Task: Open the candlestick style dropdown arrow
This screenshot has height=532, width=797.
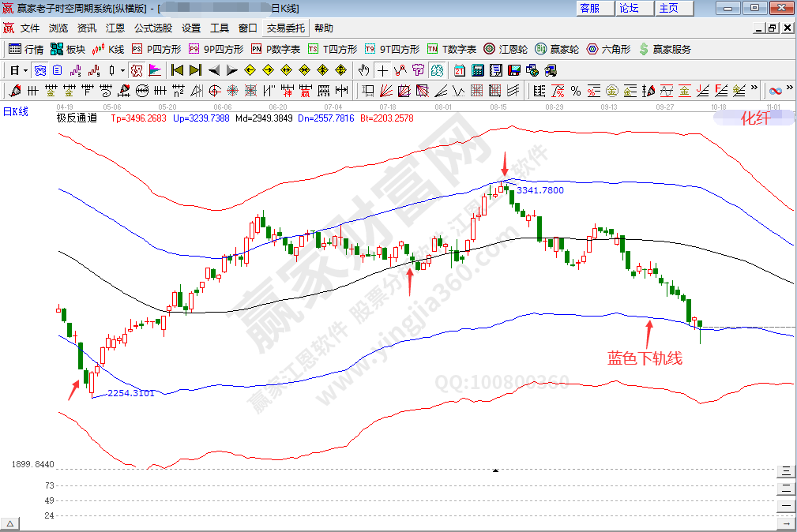Action: [122, 69]
